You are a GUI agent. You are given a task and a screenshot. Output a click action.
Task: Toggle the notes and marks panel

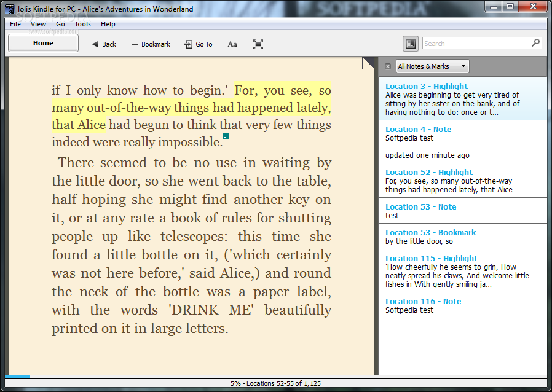410,44
